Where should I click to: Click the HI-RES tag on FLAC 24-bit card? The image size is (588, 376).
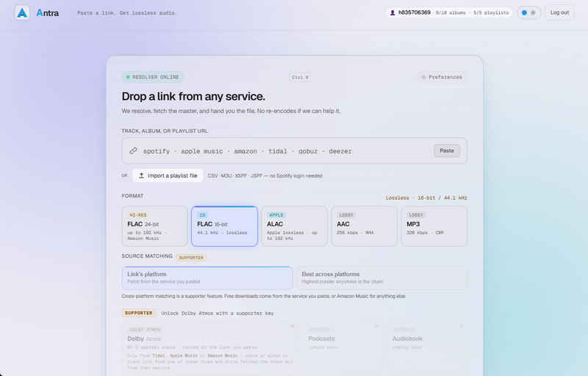(x=137, y=215)
